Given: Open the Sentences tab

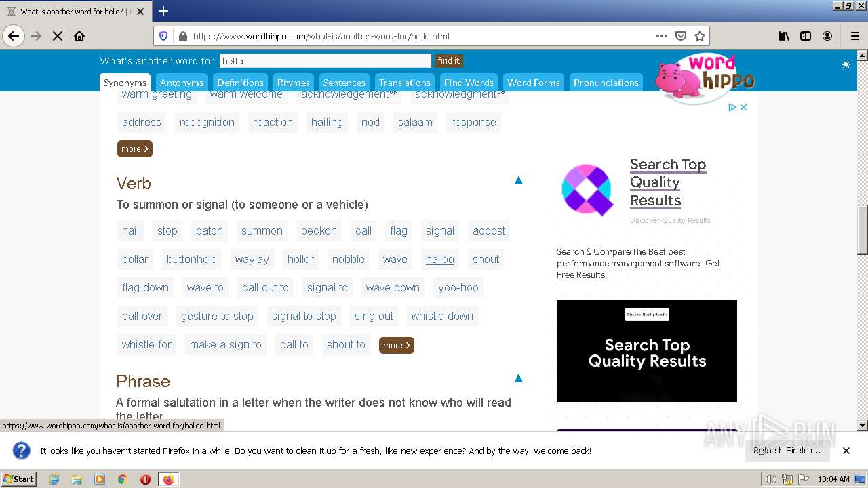Looking at the screenshot, I should (344, 83).
